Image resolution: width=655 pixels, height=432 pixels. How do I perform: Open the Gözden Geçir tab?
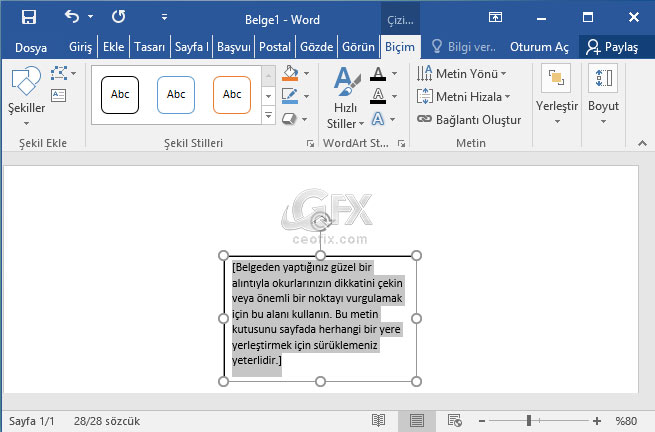[x=317, y=47]
